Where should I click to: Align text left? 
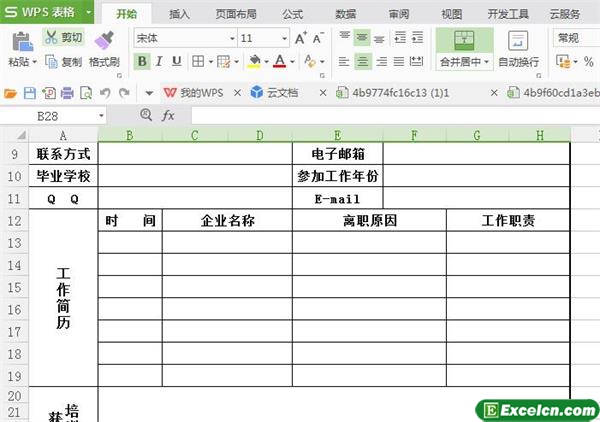(344, 61)
